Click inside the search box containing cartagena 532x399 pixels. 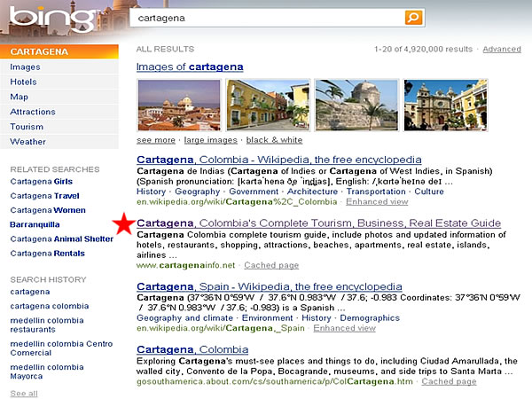tap(266, 18)
